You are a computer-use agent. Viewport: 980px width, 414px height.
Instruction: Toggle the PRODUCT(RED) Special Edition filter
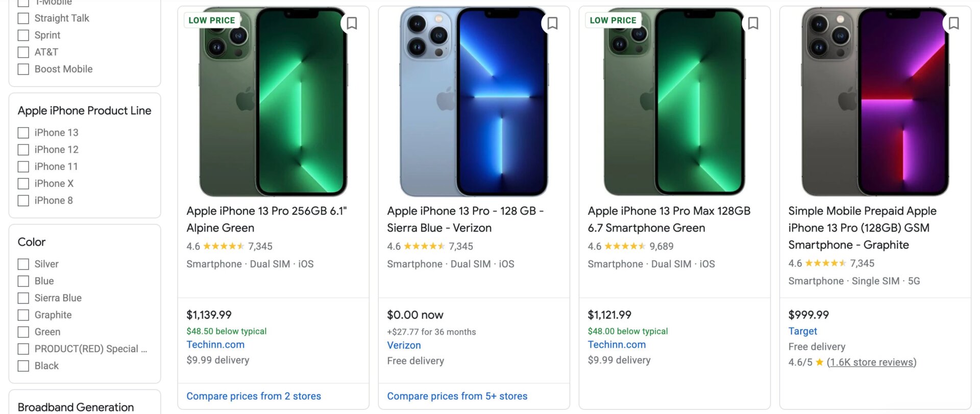pyautogui.click(x=23, y=349)
